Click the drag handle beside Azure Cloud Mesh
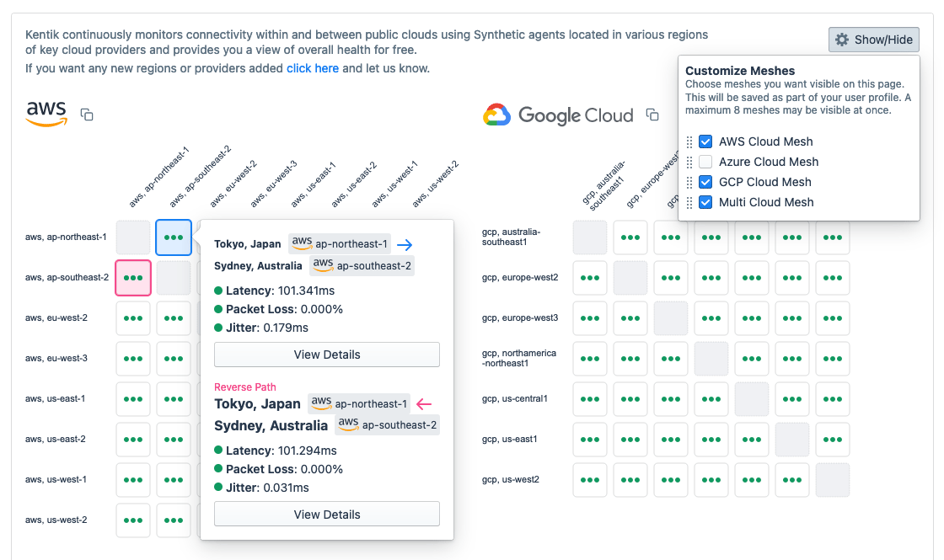944x560 pixels. click(x=689, y=162)
